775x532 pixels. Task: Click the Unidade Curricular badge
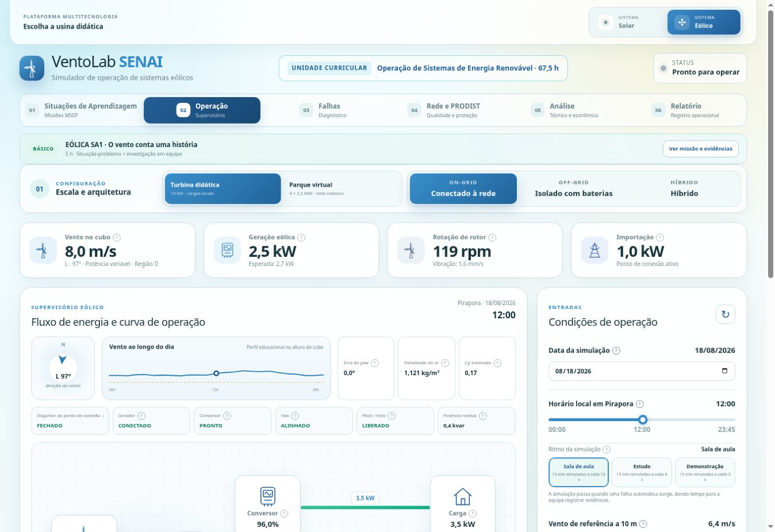(x=329, y=68)
